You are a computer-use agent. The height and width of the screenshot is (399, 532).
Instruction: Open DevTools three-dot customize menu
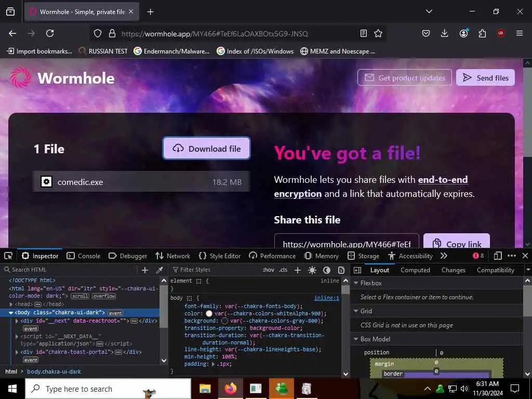point(512,256)
